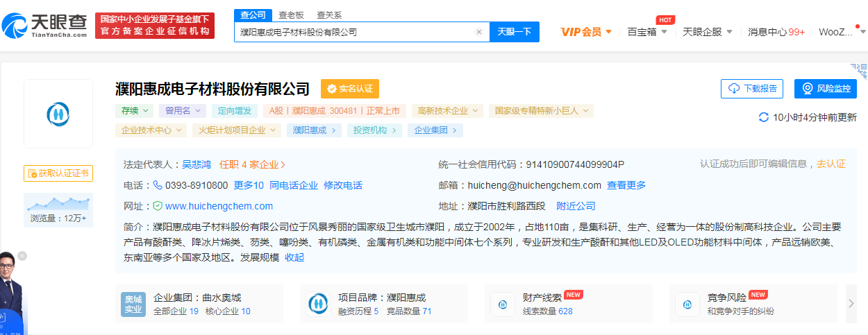Click the QR code corner icon

[x=859, y=71]
